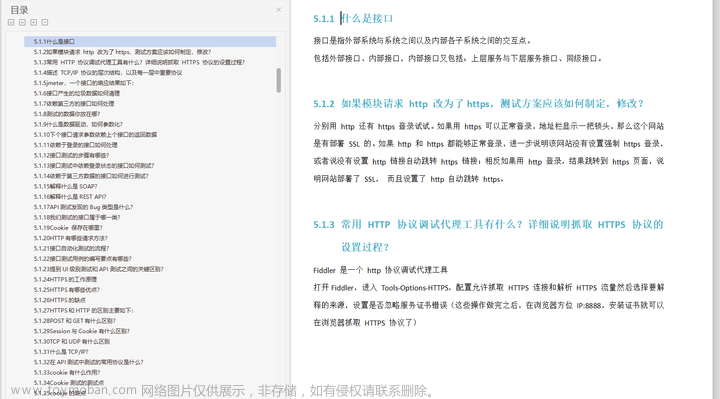This screenshot has height=399, width=720.
Task: Go to outline entry 5.1.3常用 HTTP 协议调试代理工具
Action: tap(139, 62)
